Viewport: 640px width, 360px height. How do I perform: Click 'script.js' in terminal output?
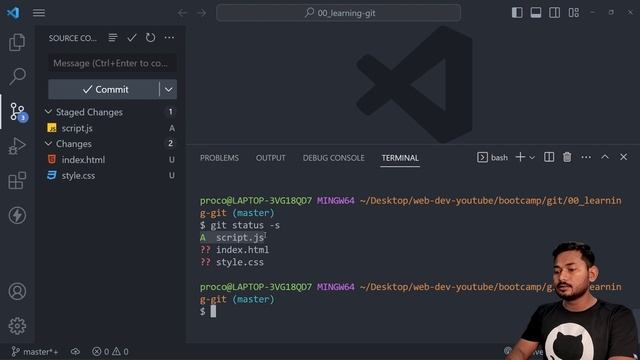[240, 238]
